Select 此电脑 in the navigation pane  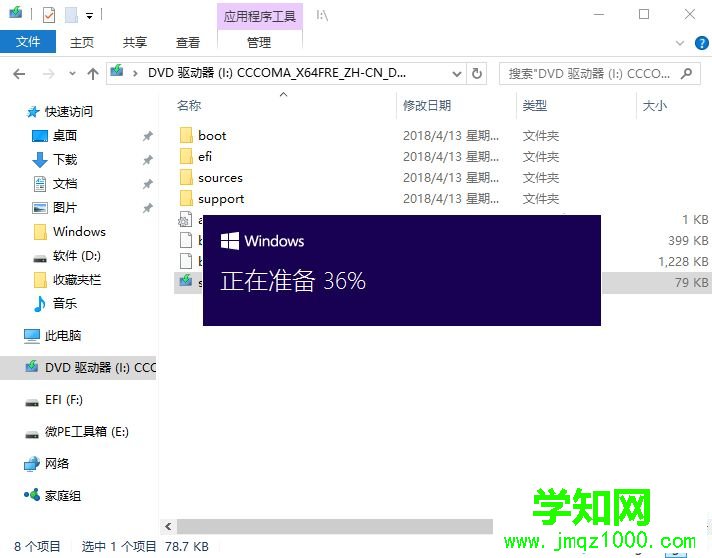click(63, 336)
